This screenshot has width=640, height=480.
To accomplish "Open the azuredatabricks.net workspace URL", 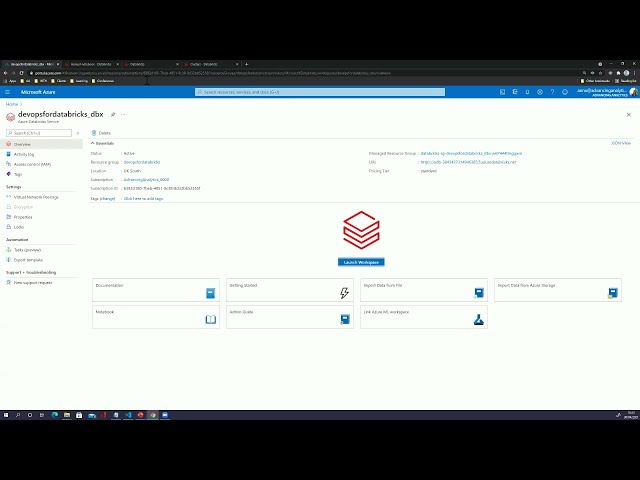I will (468, 162).
